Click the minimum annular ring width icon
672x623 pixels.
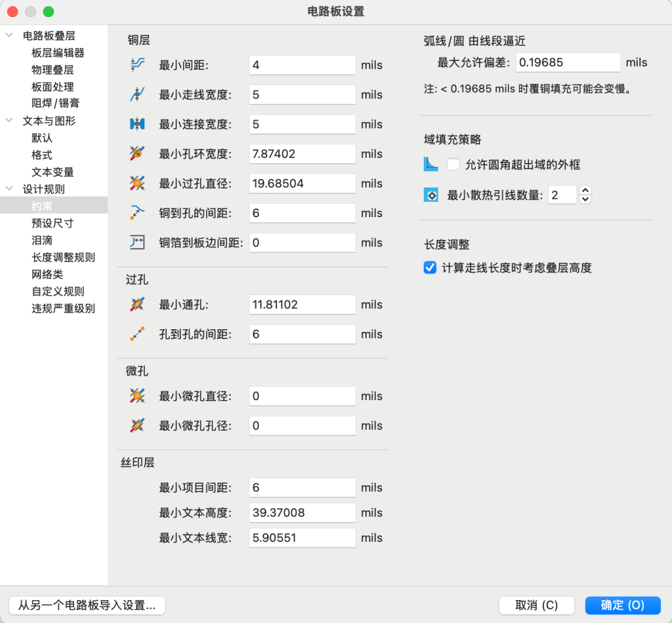pyautogui.click(x=136, y=153)
